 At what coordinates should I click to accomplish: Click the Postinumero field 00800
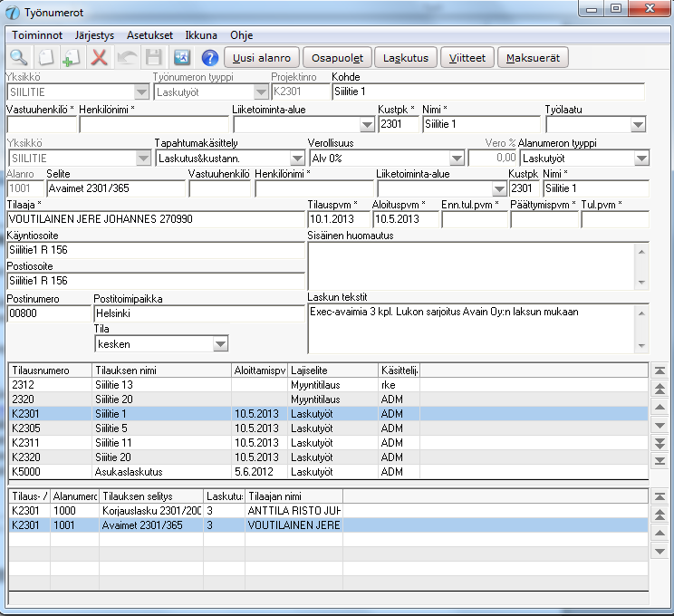tap(49, 313)
